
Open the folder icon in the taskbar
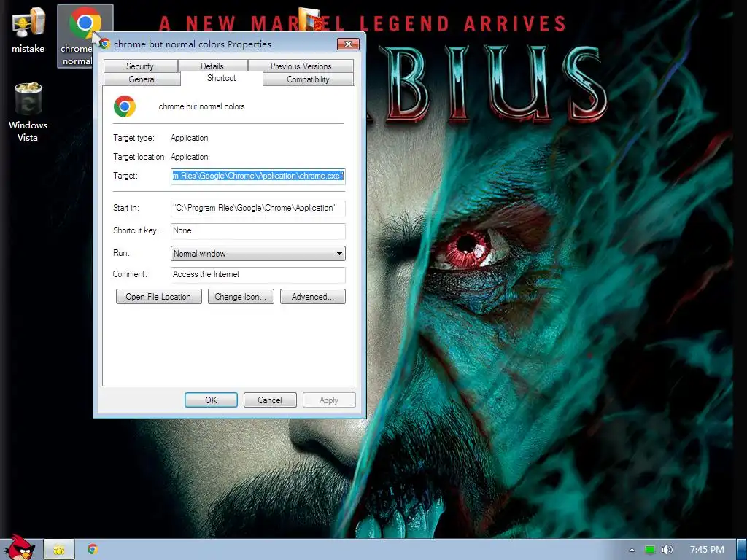[59, 550]
